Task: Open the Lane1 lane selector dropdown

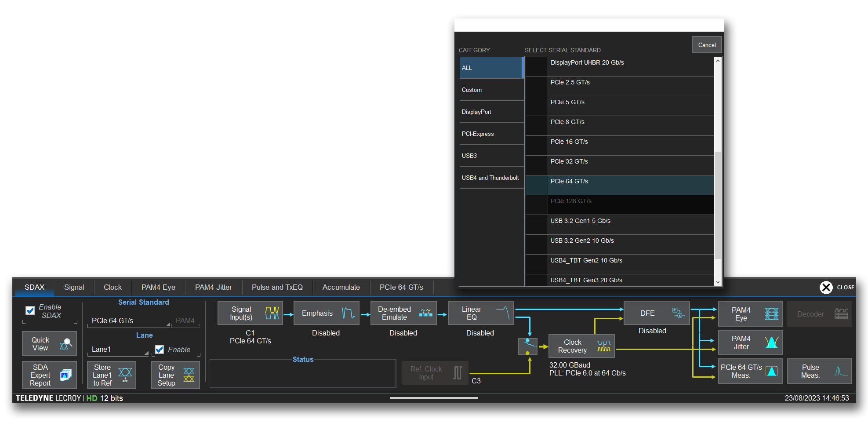Action: (x=118, y=350)
